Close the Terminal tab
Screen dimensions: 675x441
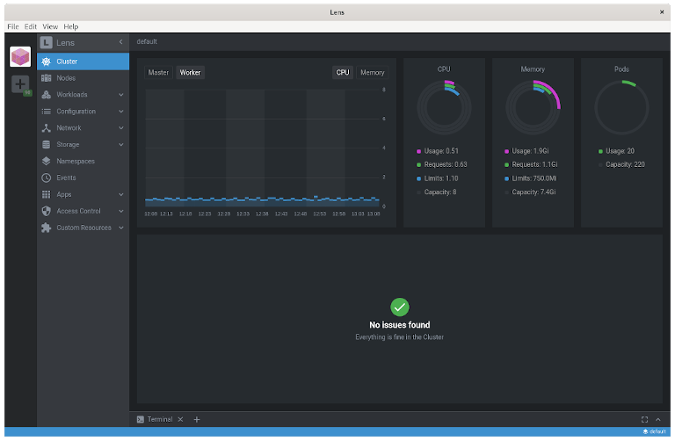[180, 419]
